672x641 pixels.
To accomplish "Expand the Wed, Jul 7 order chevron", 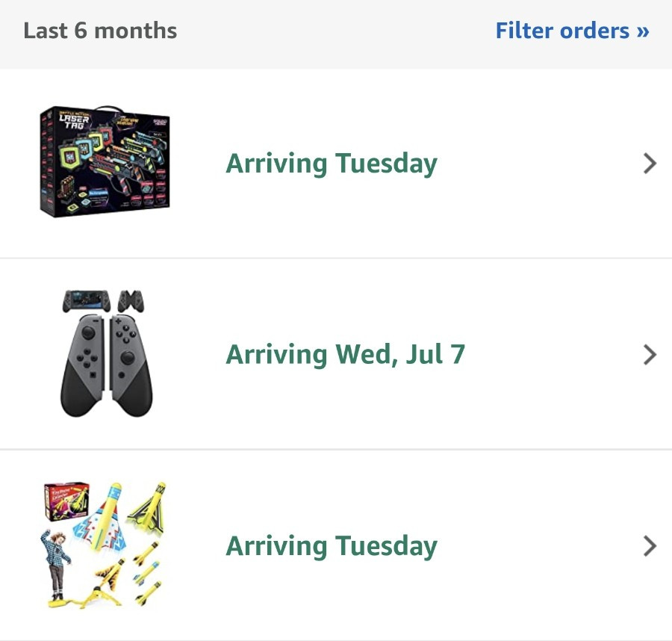I will pos(650,355).
